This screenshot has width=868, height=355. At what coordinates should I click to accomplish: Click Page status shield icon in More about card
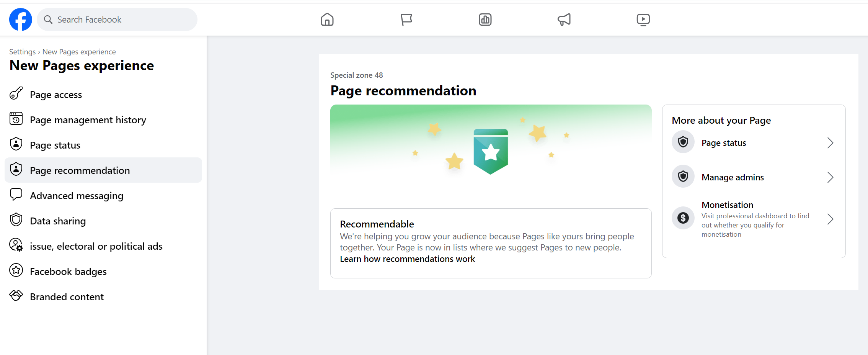683,142
